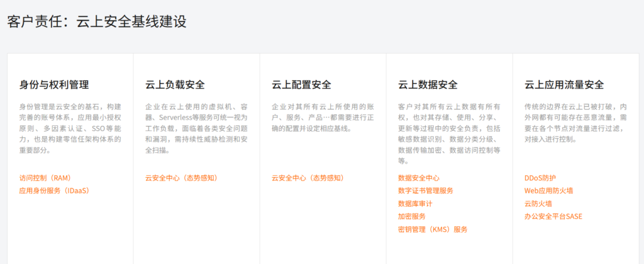Screen dimensions: 644x264
Task: Open 云安全中心 link under 云上配置安全
Action: point(308,178)
